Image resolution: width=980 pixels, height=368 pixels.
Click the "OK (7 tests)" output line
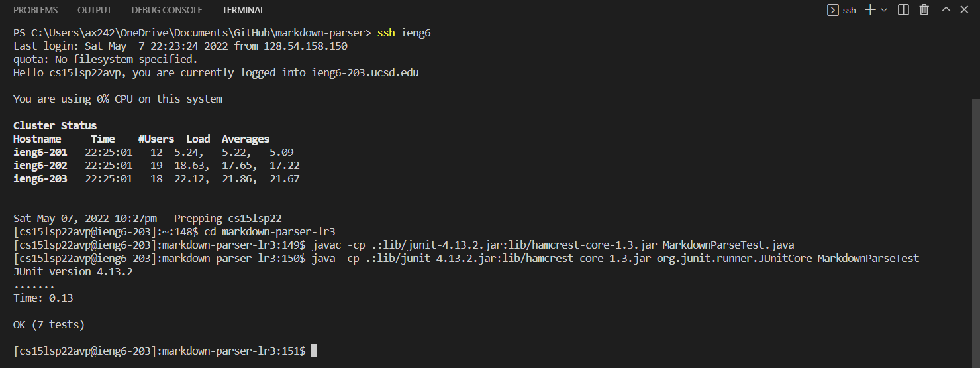click(49, 325)
